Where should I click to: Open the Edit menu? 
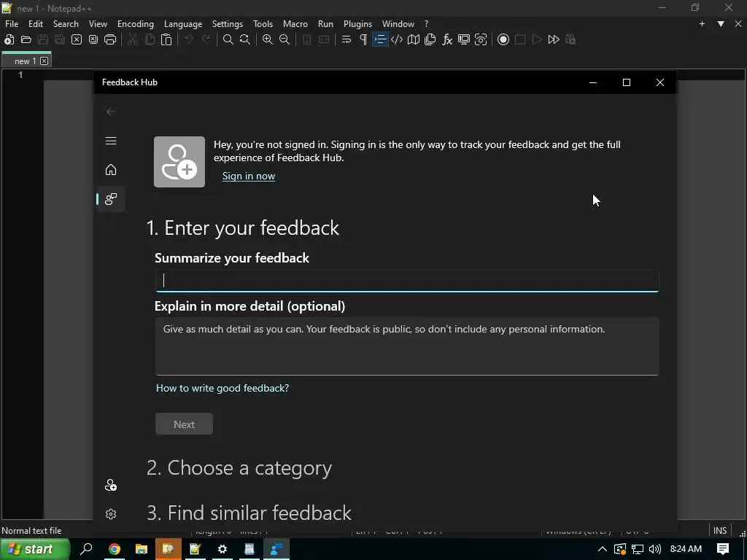pyautogui.click(x=36, y=24)
